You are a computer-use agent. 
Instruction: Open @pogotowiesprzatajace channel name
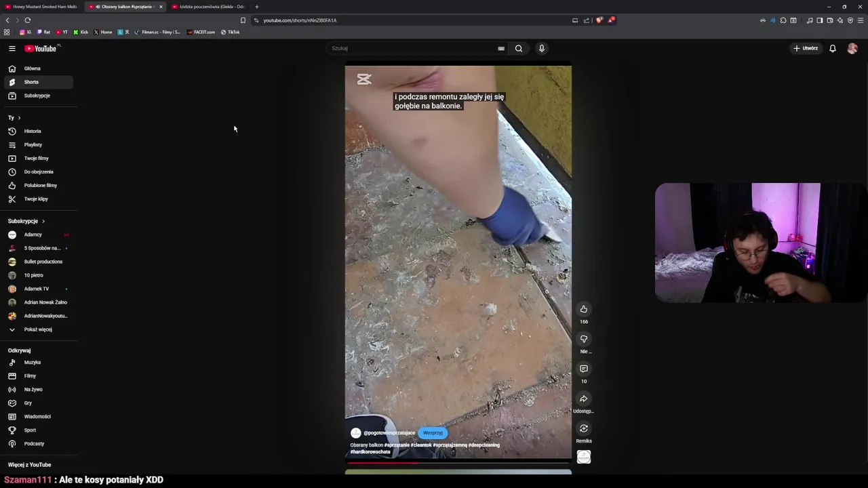tap(389, 433)
